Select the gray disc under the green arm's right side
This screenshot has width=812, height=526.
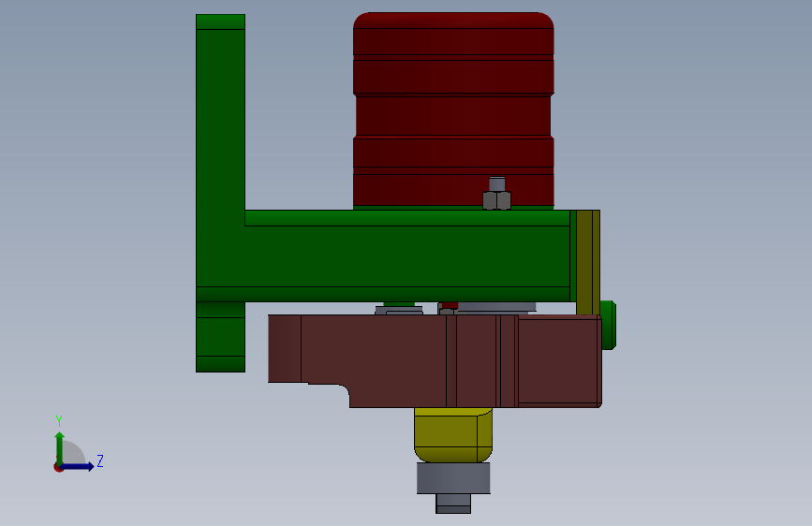click(x=496, y=307)
